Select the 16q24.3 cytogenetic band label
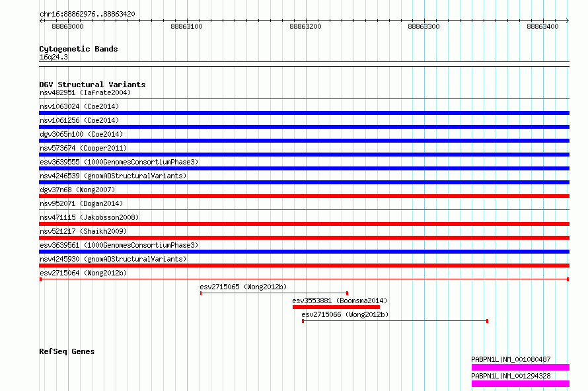588x391 pixels. [54, 57]
